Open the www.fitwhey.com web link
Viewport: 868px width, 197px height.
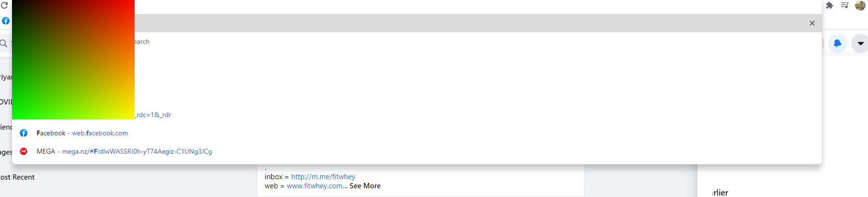click(x=314, y=186)
